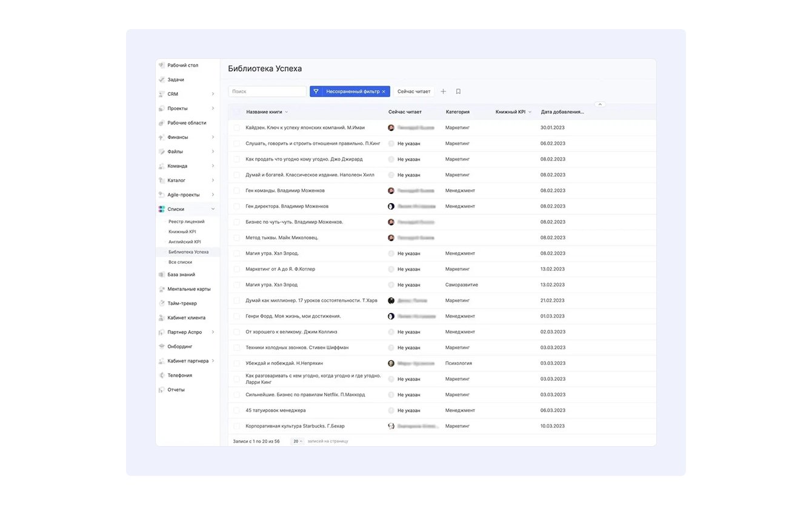Image resolution: width=812 pixels, height=505 pixels.
Task: Expand the Финансы submenu chevron
Action: tap(213, 137)
